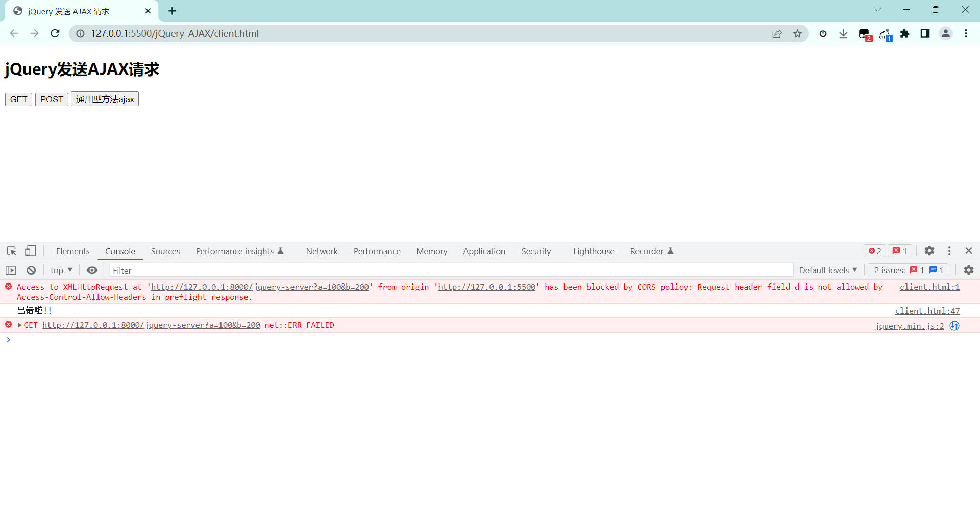Open the Security tab

tap(536, 251)
